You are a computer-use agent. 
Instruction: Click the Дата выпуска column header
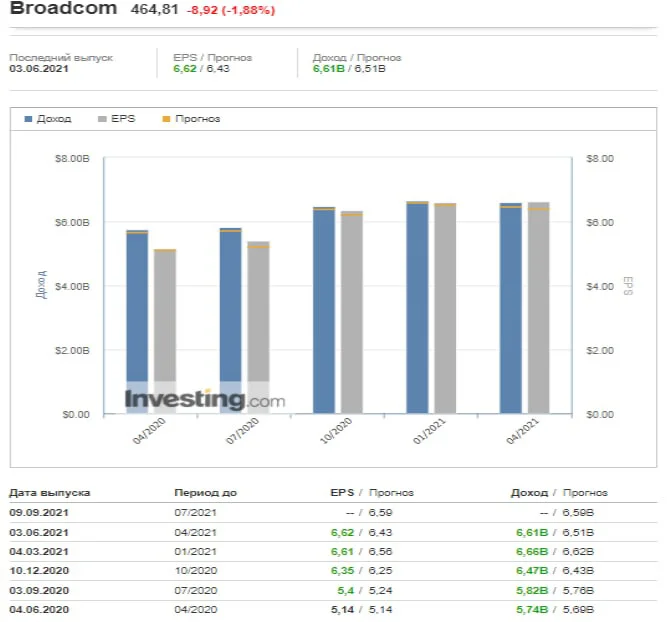(50, 493)
